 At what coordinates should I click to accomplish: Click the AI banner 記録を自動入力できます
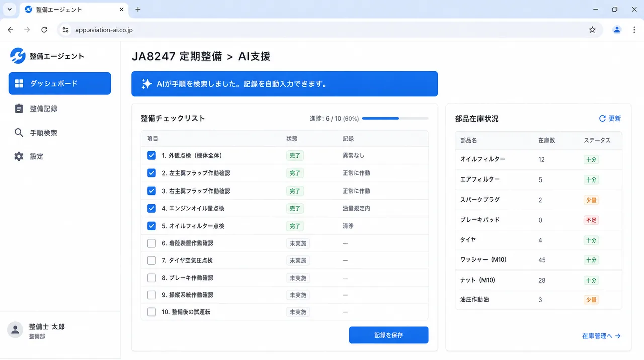[x=285, y=83]
